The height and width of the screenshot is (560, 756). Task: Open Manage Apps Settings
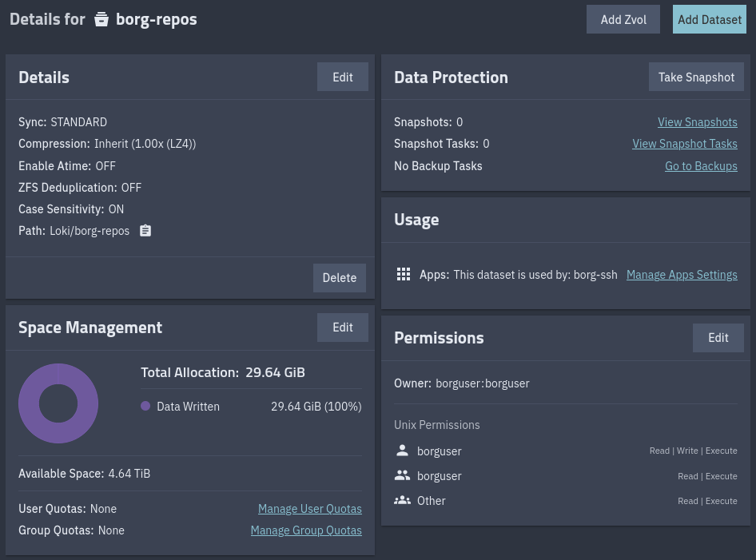(681, 274)
